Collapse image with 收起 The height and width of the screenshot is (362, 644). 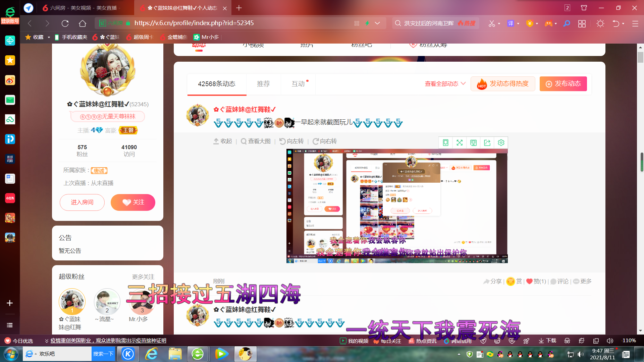pos(223,141)
